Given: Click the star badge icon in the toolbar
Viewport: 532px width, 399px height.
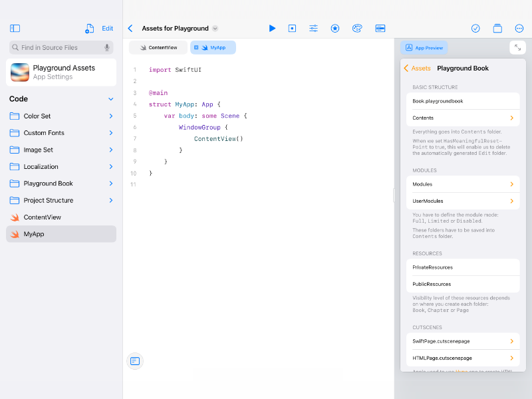Looking at the screenshot, I should click(x=335, y=29).
